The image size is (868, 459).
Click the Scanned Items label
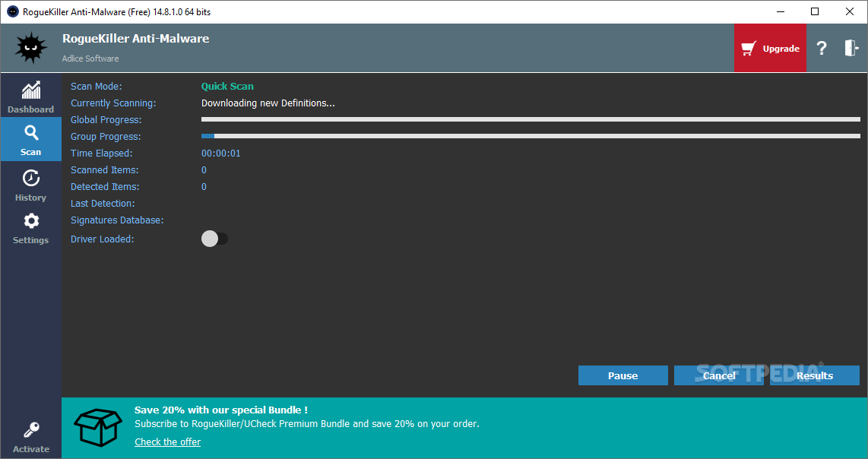coord(105,170)
